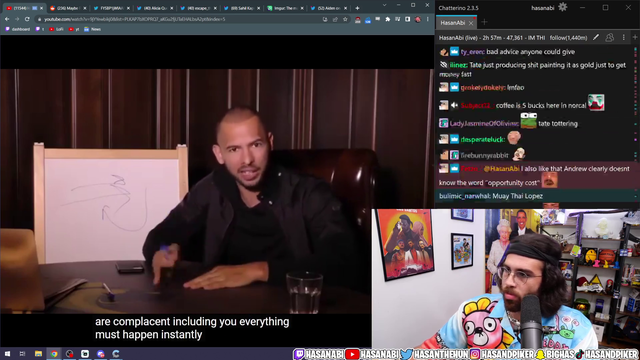The image size is (640, 360).
Task: Open Chatterino settings gear icon
Action: pyautogui.click(x=562, y=7)
